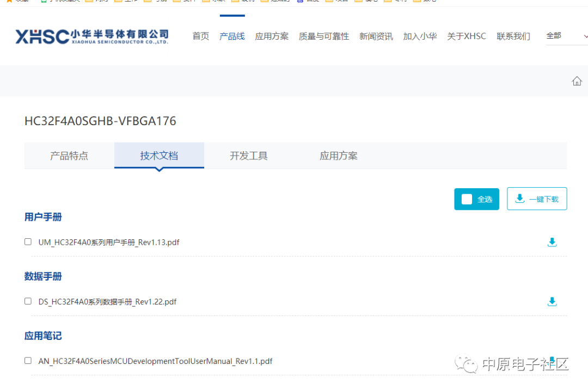Open 产品线 in the top navigation
Viewport: 588px width, 390px height.
(232, 36)
